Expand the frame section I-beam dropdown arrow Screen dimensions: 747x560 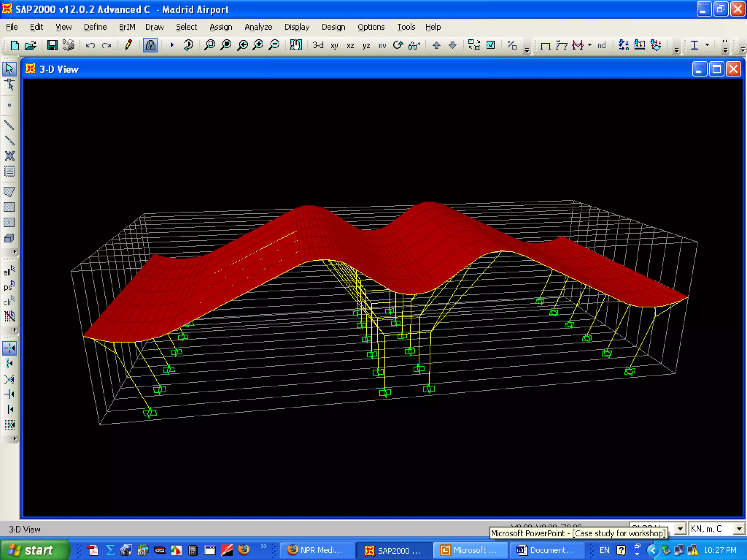(x=707, y=45)
